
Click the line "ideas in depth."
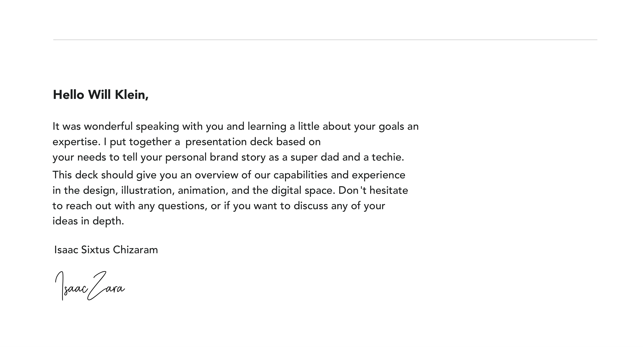[x=88, y=221]
